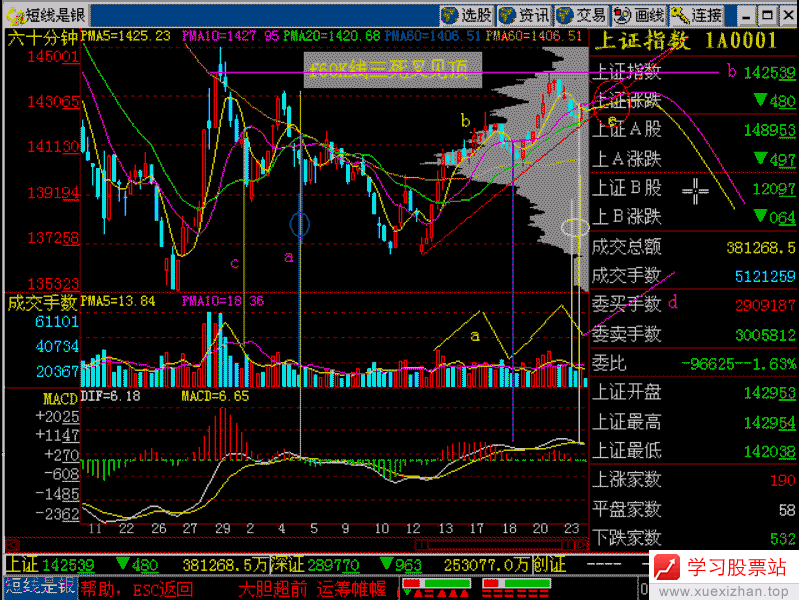Click 上证B股 value 12097
This screenshot has width=799, height=600.
pos(774,189)
